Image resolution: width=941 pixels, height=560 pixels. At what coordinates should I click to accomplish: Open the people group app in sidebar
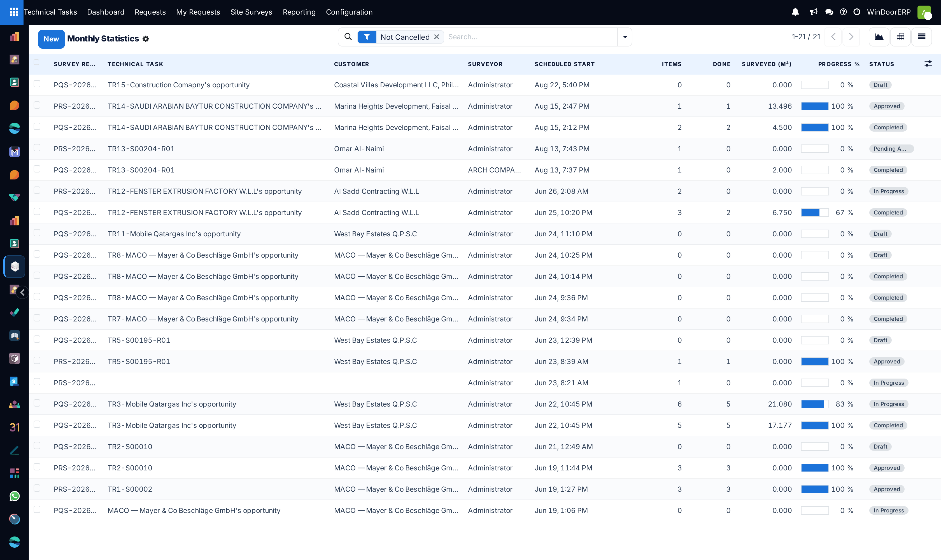(x=14, y=404)
